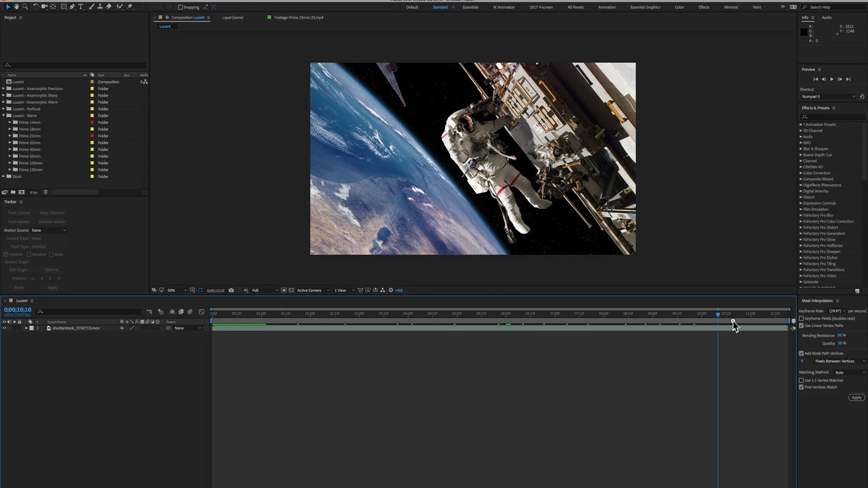Uncheck Use Linear Vertex Paths
This screenshot has height=488, width=868.
click(x=801, y=326)
